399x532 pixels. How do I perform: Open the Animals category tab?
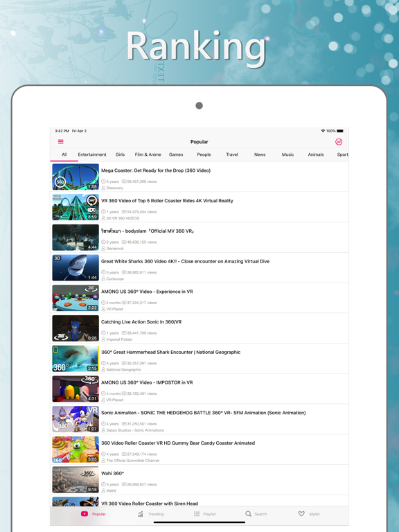pyautogui.click(x=316, y=154)
